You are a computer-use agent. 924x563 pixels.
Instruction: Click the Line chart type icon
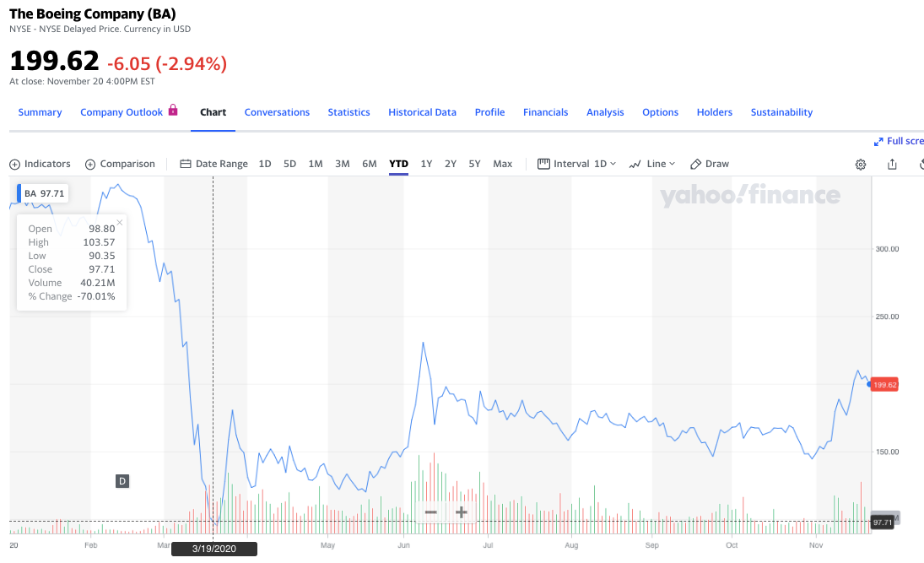coord(635,165)
